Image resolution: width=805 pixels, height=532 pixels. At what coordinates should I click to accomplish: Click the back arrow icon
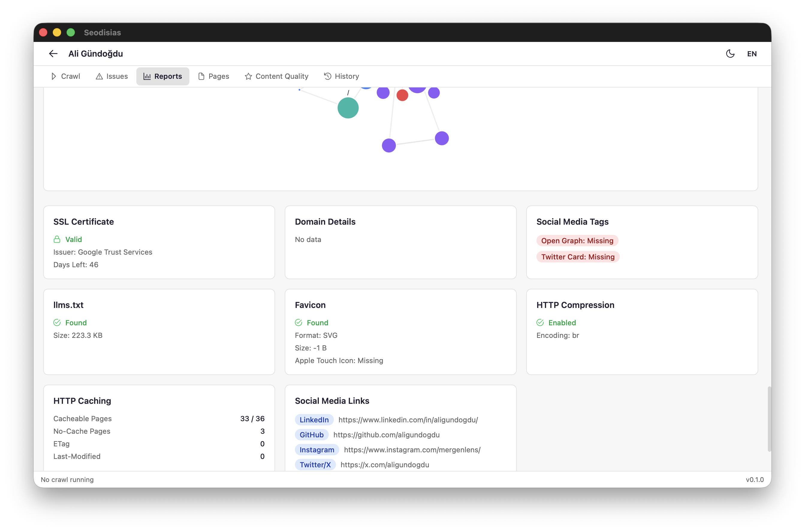coord(53,54)
